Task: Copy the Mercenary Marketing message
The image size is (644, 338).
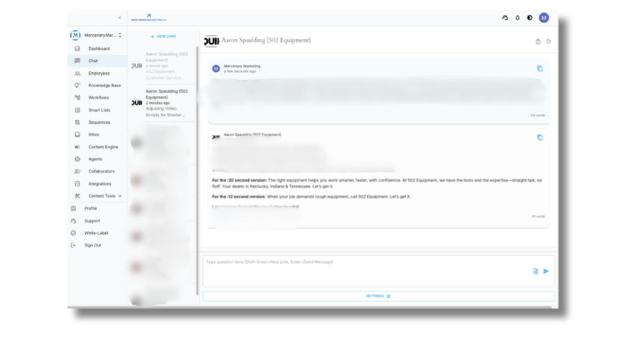Action: point(539,68)
